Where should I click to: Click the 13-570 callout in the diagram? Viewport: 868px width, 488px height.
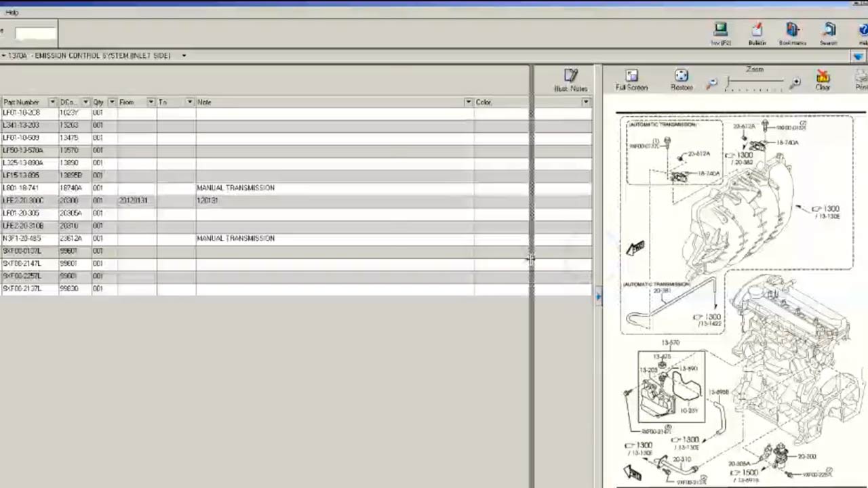coord(670,343)
